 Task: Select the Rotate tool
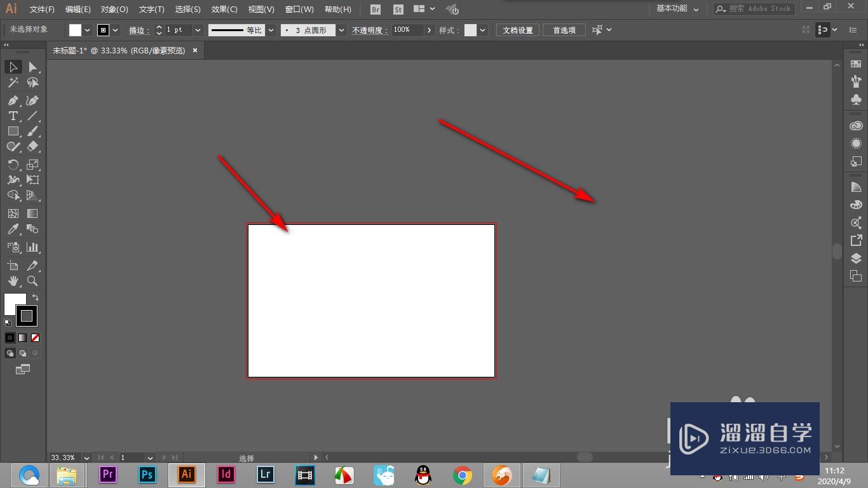pos(13,164)
